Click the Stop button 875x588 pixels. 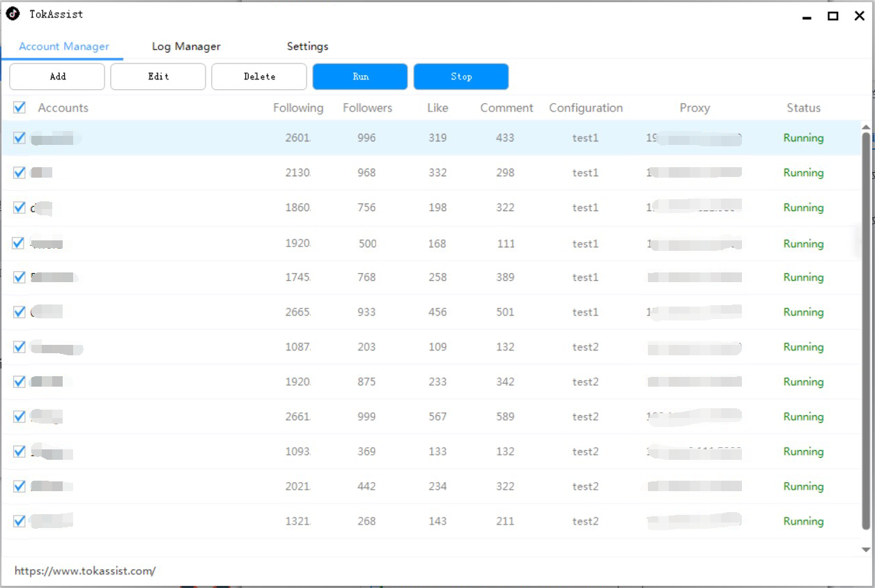click(x=461, y=77)
